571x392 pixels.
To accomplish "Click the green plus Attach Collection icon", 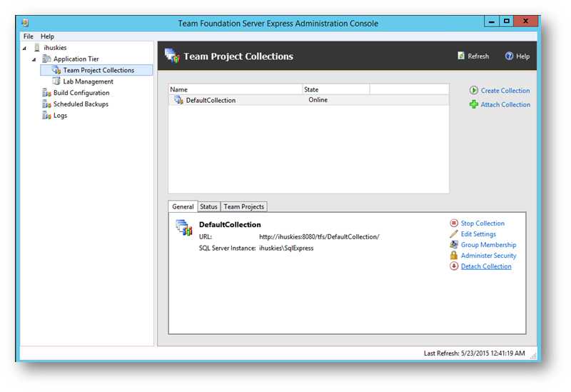I will pyautogui.click(x=473, y=104).
